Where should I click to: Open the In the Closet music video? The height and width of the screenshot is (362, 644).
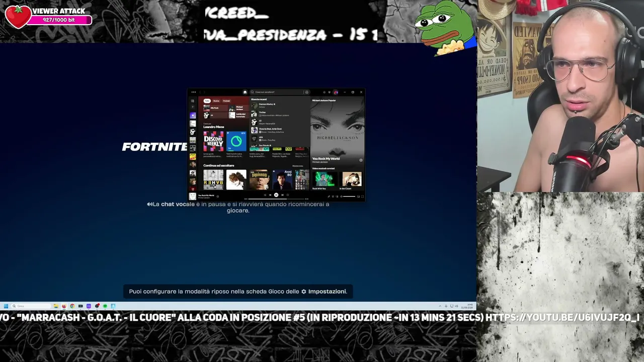coord(352,179)
